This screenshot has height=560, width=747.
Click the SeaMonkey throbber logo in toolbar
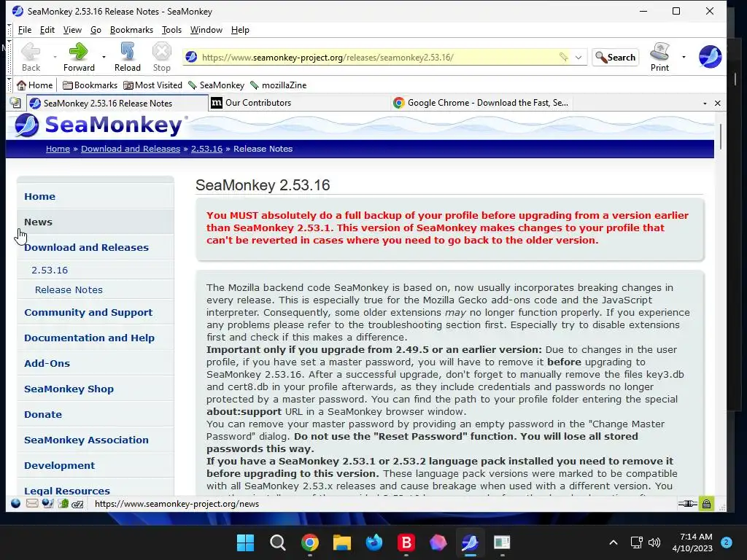pos(710,57)
